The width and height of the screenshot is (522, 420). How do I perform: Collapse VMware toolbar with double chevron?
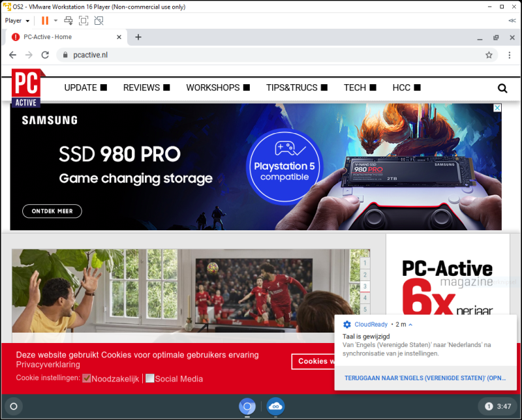coord(512,21)
